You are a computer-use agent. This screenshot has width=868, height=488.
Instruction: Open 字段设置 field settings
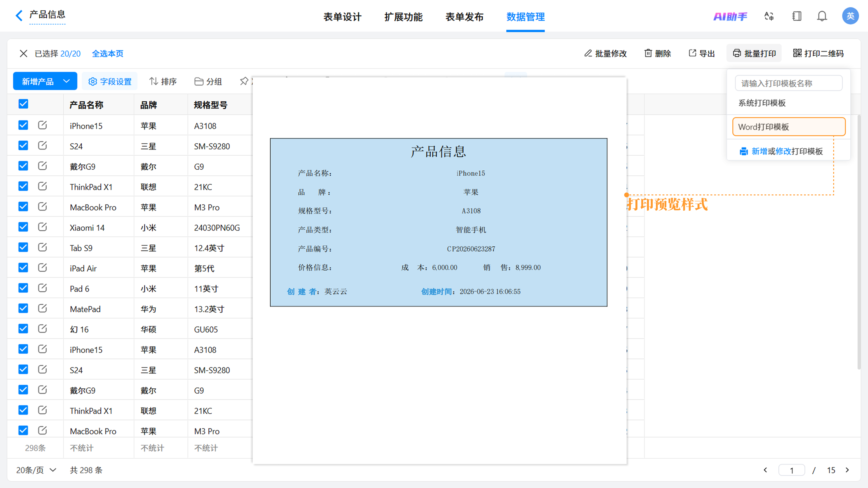click(110, 81)
